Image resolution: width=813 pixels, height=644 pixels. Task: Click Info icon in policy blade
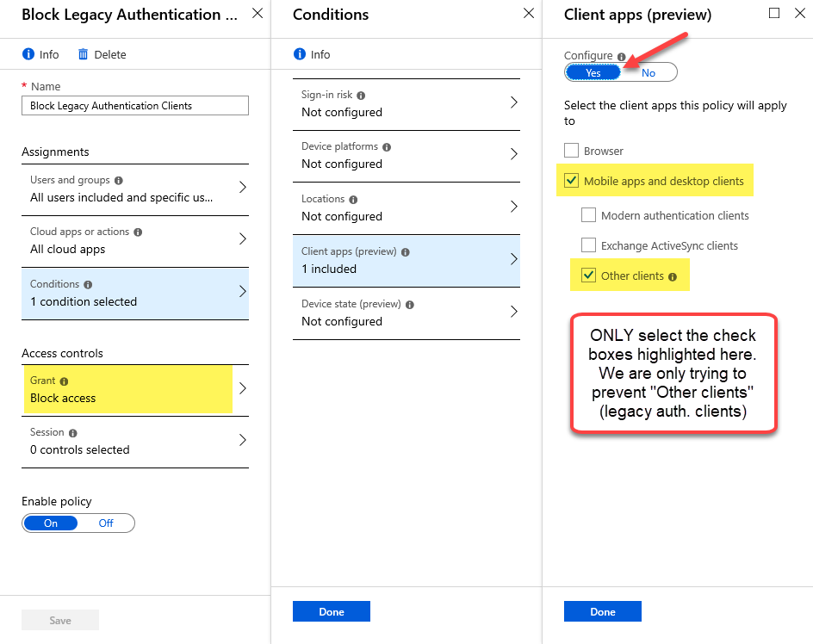28,54
